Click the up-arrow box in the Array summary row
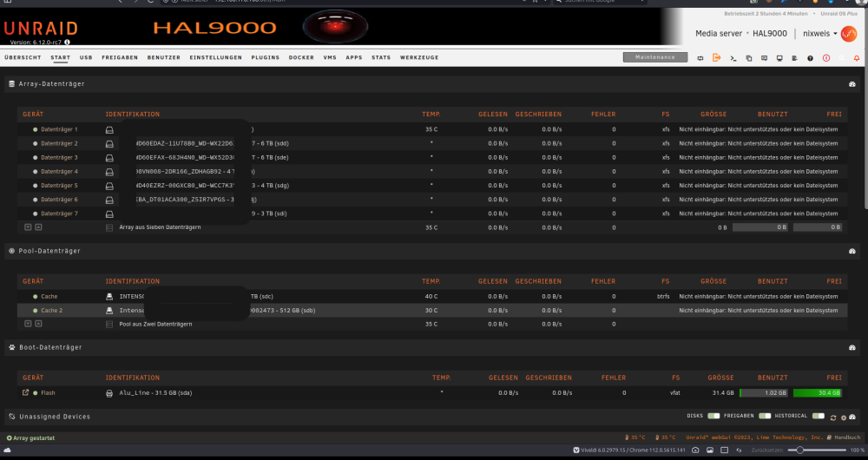The height and width of the screenshot is (460, 868). (x=38, y=227)
